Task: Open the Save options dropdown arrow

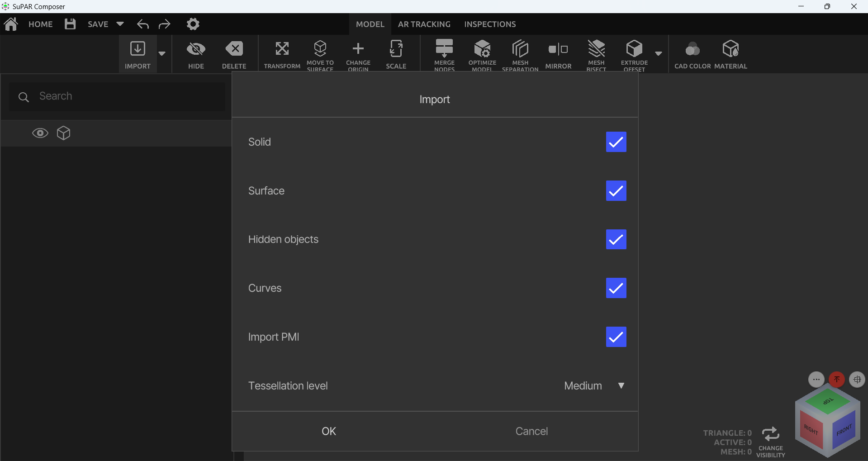Action: pos(120,24)
